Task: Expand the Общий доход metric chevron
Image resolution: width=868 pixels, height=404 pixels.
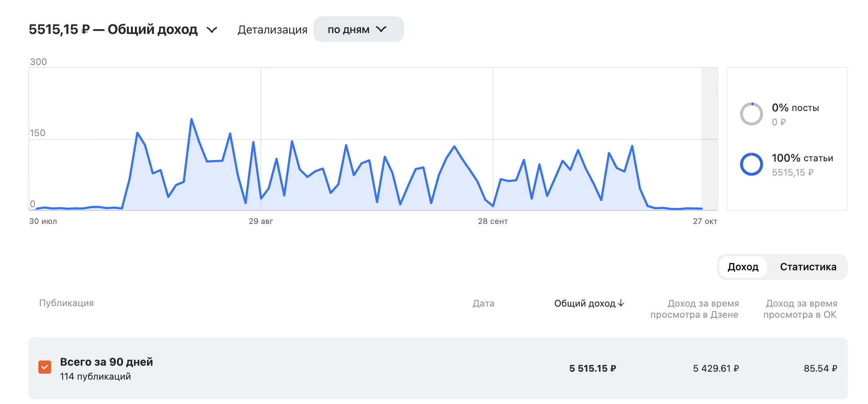Action: [x=212, y=30]
